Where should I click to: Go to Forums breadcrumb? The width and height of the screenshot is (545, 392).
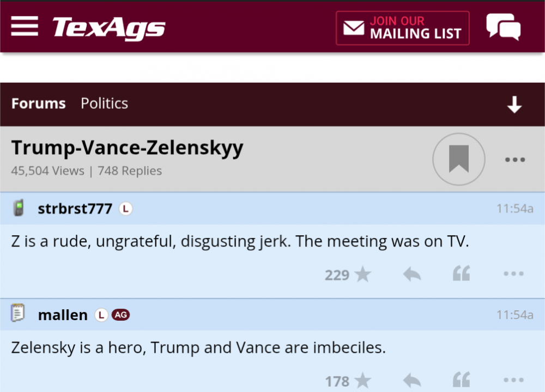(x=38, y=103)
